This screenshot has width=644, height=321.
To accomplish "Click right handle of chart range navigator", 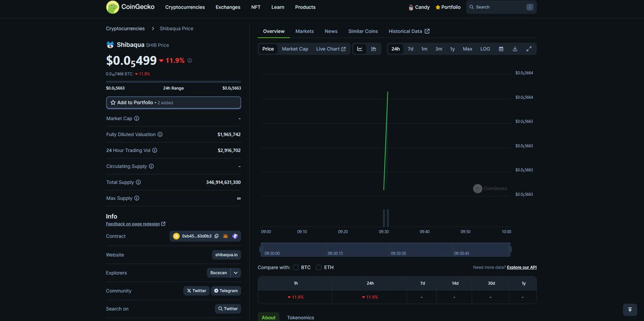I will point(510,249).
